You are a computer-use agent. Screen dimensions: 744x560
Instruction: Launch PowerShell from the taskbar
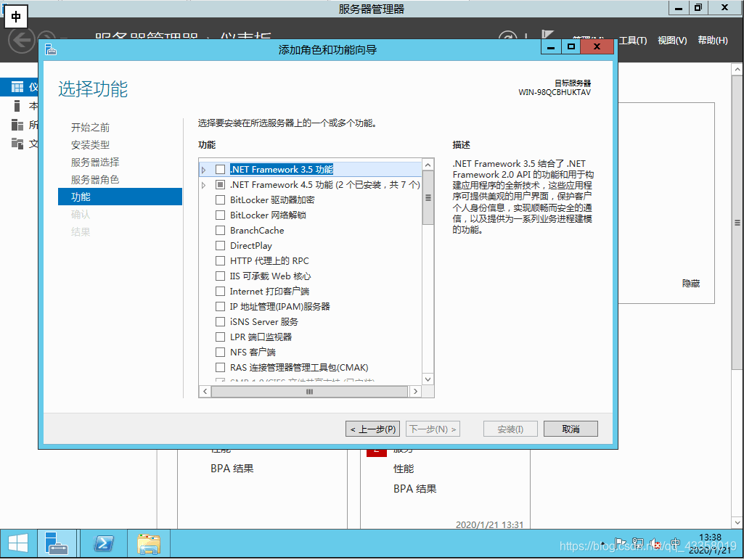point(104,543)
